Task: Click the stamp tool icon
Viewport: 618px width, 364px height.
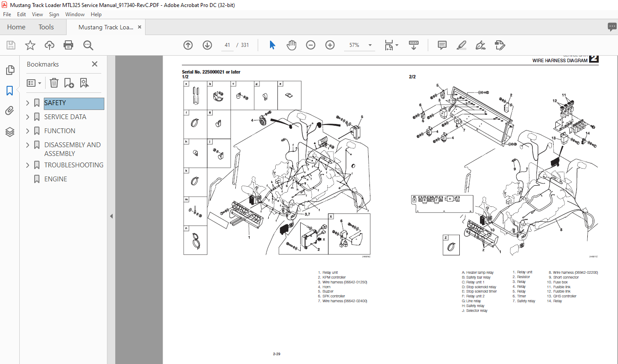Action: click(x=500, y=45)
